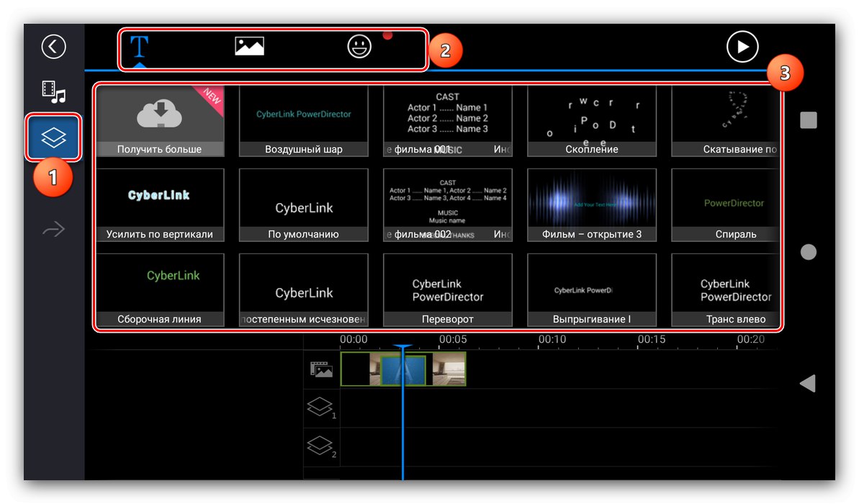Choose the 'Скопление' title template
Image resolution: width=859 pixels, height=504 pixels.
(592, 121)
